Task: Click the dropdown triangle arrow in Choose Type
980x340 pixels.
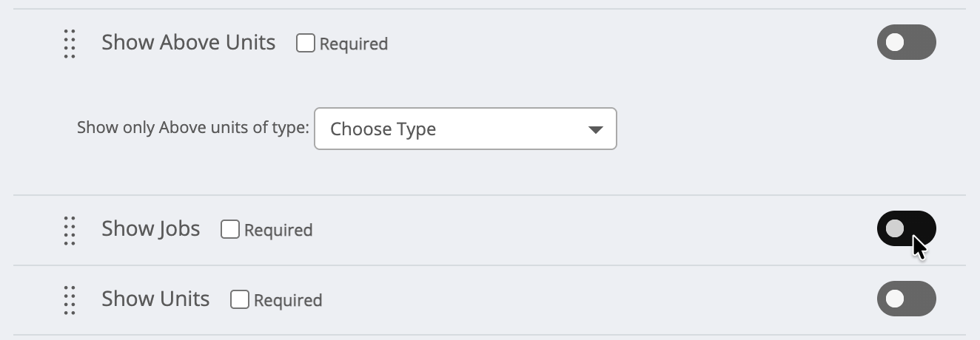Action: 595,129
